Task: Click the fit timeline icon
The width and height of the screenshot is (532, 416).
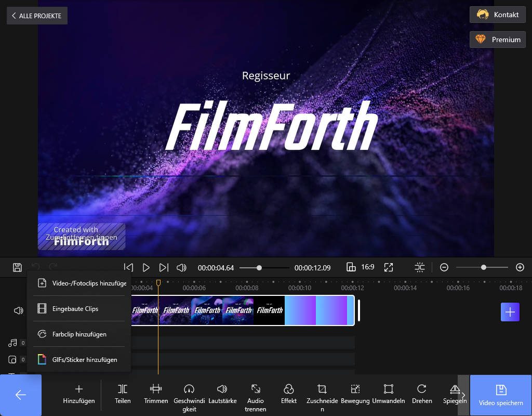Action: [x=420, y=268]
